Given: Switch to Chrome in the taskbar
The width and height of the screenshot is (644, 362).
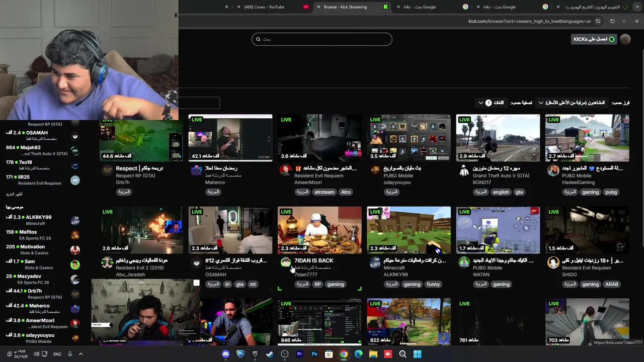Looking at the screenshot, I should point(344,354).
